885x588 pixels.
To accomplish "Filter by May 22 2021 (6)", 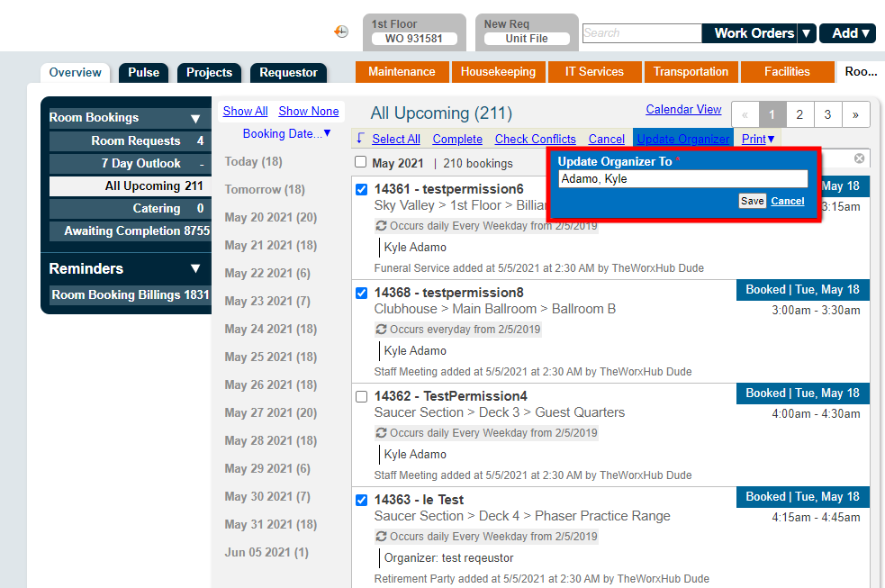I will tap(267, 274).
